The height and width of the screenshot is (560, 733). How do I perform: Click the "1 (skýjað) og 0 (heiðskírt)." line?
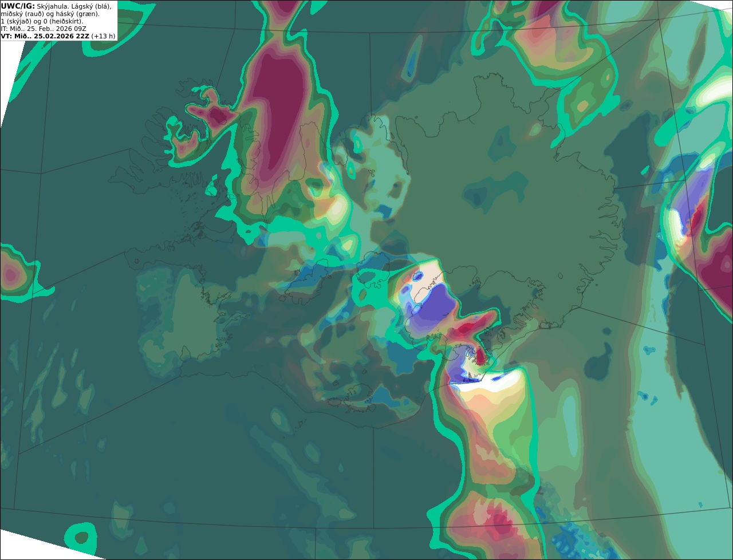tap(42, 21)
